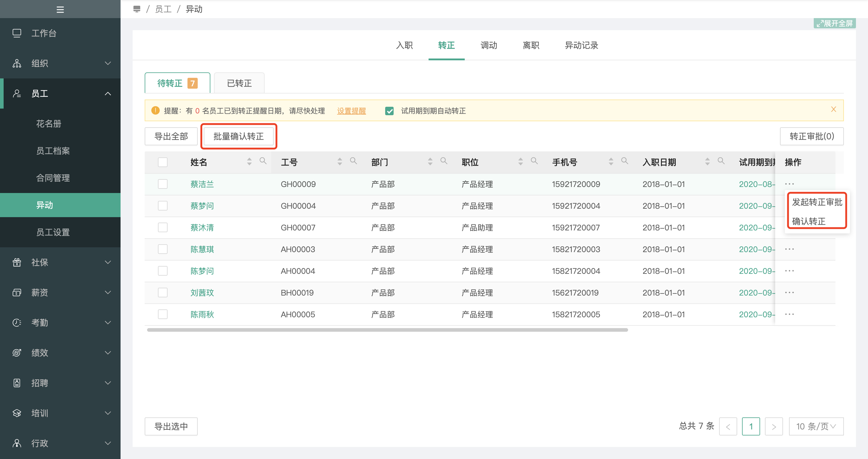Viewport: 868px width, 459px height.
Task: Open search for the 手机号 column
Action: pyautogui.click(x=624, y=161)
